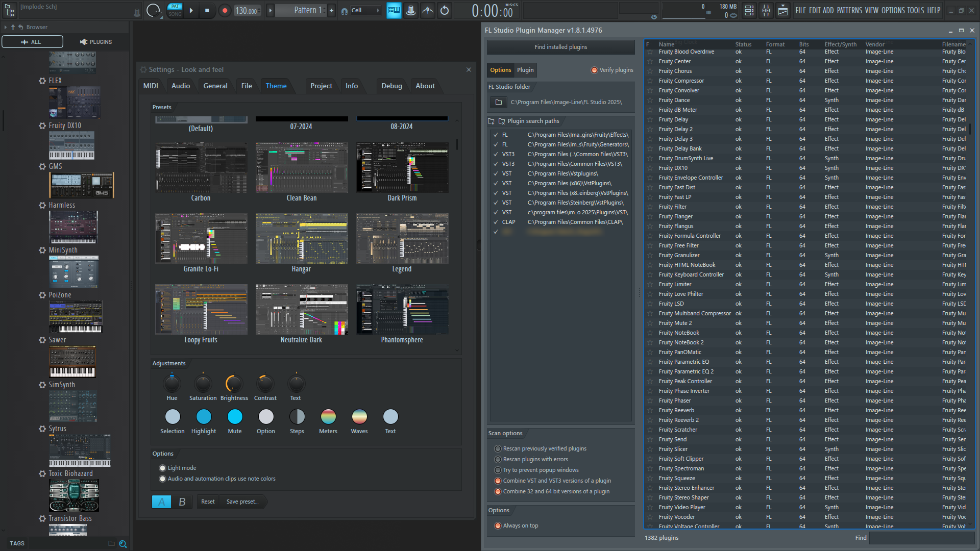The image size is (980, 551).
Task: Start playback with the play button
Action: coord(191,10)
